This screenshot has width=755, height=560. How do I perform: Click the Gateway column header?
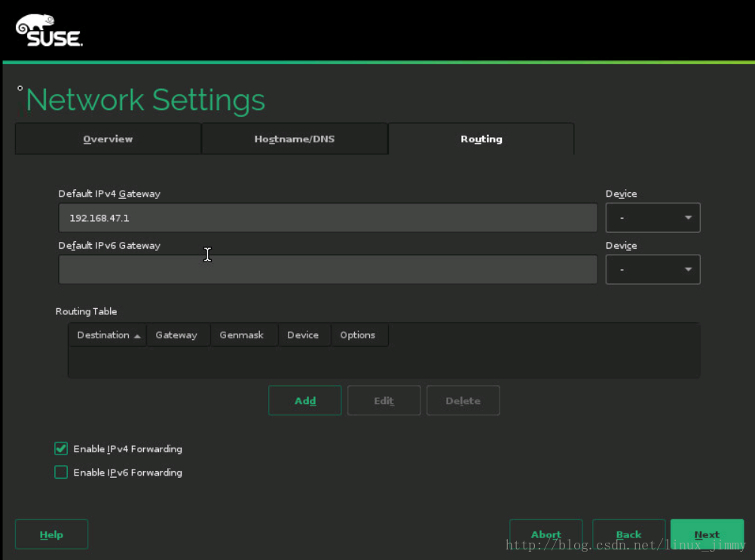point(176,335)
